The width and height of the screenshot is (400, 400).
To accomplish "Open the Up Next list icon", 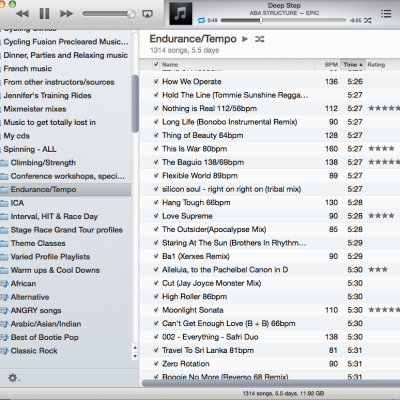I will pyautogui.click(x=386, y=14).
